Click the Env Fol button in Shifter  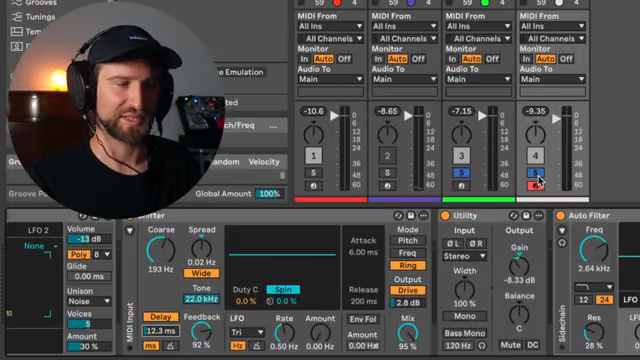coord(362,320)
